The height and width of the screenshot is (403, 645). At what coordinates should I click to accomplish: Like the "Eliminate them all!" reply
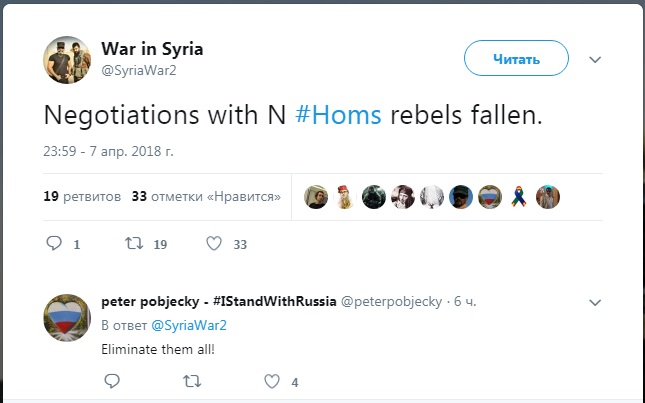(270, 380)
